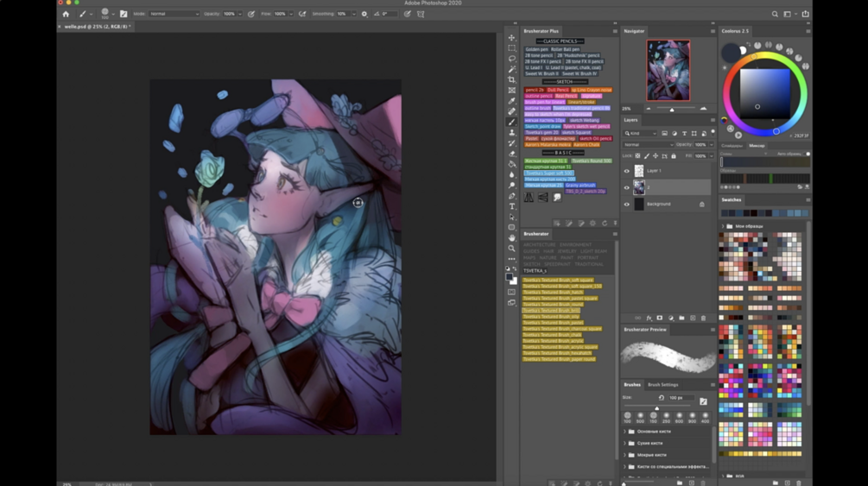Expand the Сухие кисти brush folder
Image resolution: width=868 pixels, height=486 pixels.
(x=625, y=443)
